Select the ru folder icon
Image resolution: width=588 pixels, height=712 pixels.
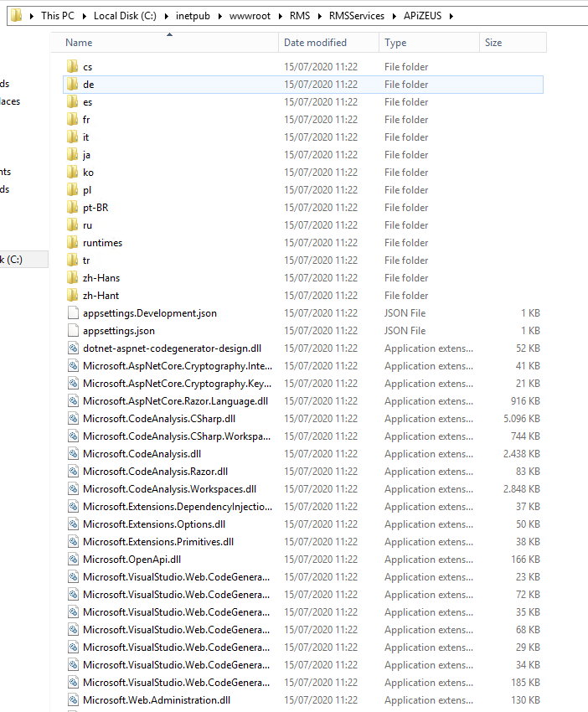[x=72, y=225]
